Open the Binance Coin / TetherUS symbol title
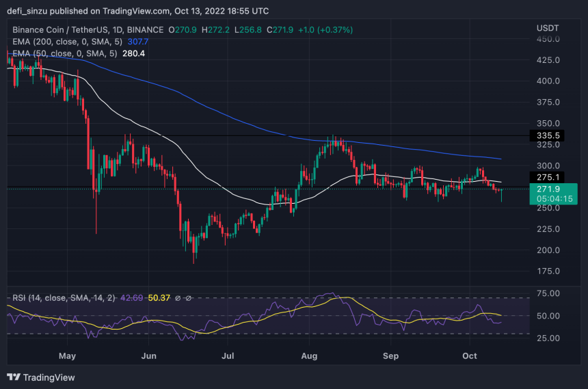This screenshot has width=588, height=389. click(88, 29)
